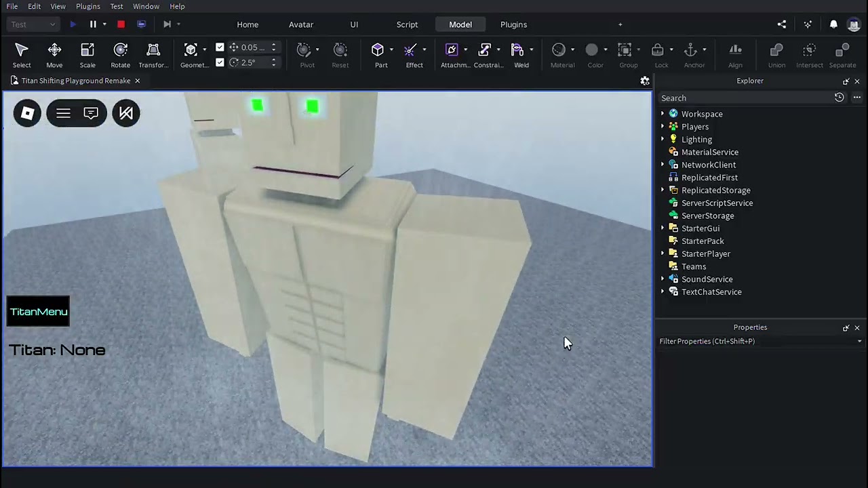The height and width of the screenshot is (488, 868).
Task: Pick the Rotate tool
Action: coord(120,55)
